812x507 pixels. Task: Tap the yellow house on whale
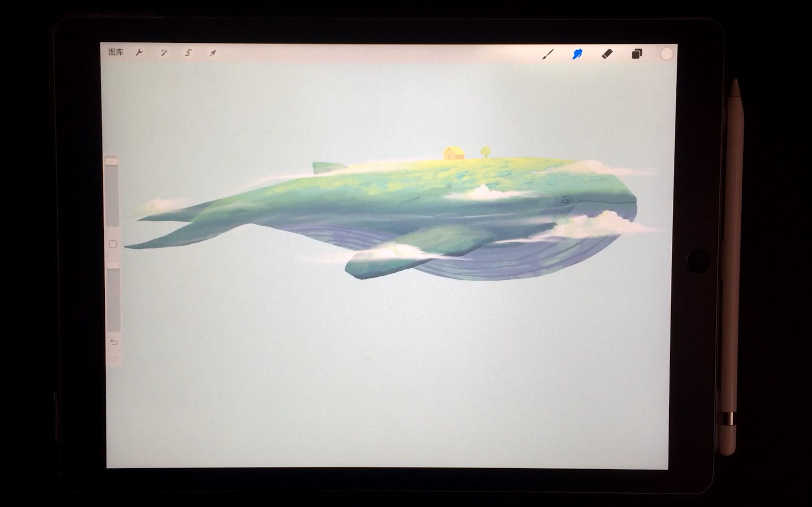[453, 153]
